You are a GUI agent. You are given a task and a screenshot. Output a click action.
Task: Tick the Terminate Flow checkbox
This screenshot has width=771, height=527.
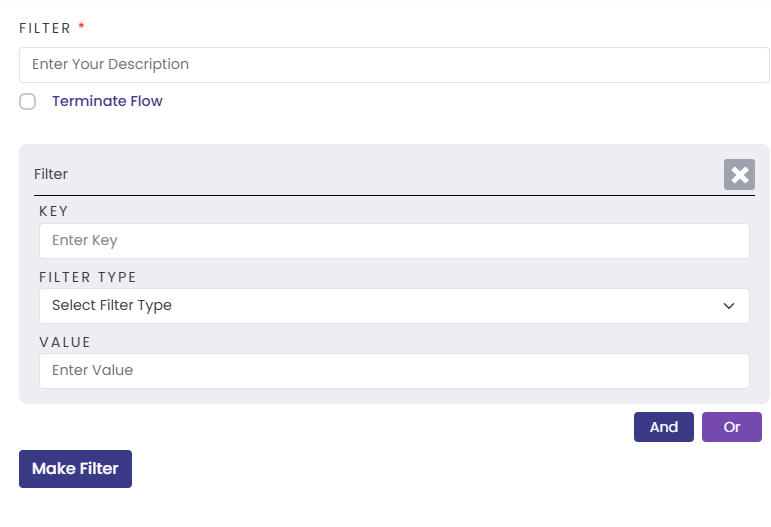(28, 102)
